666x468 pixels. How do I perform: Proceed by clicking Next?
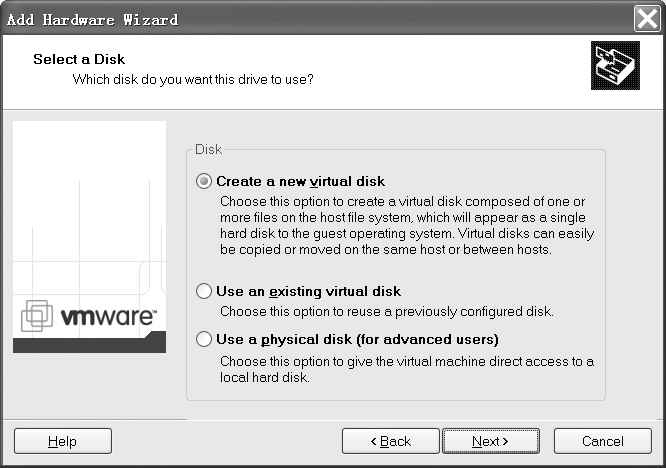tap(490, 441)
